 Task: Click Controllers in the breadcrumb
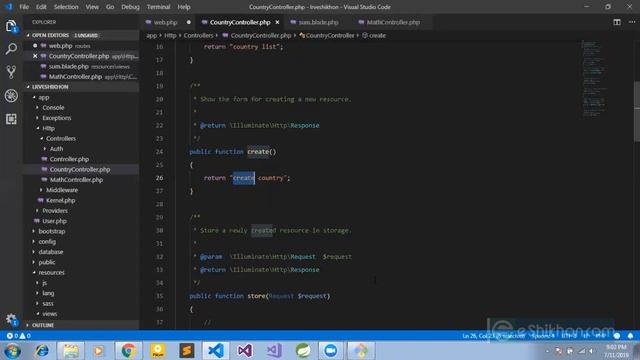tap(198, 36)
